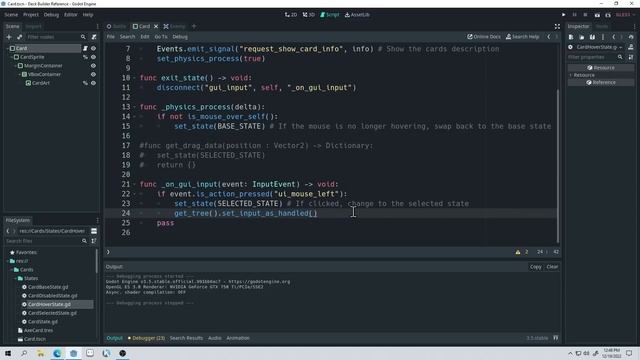Screen dimensions: 640x360
Task: Collapse the Card root node
Action: click(7, 48)
